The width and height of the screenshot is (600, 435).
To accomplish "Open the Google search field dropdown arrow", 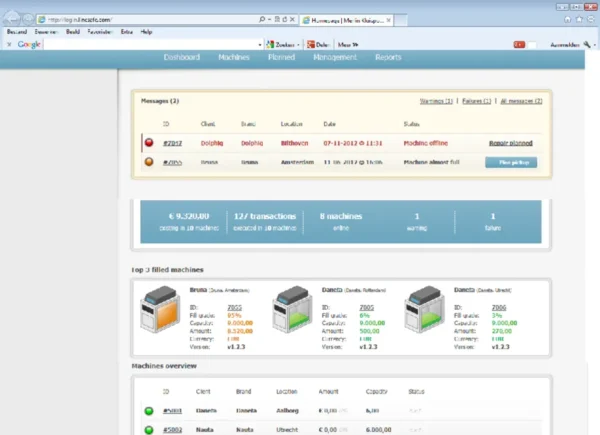I will pyautogui.click(x=260, y=45).
